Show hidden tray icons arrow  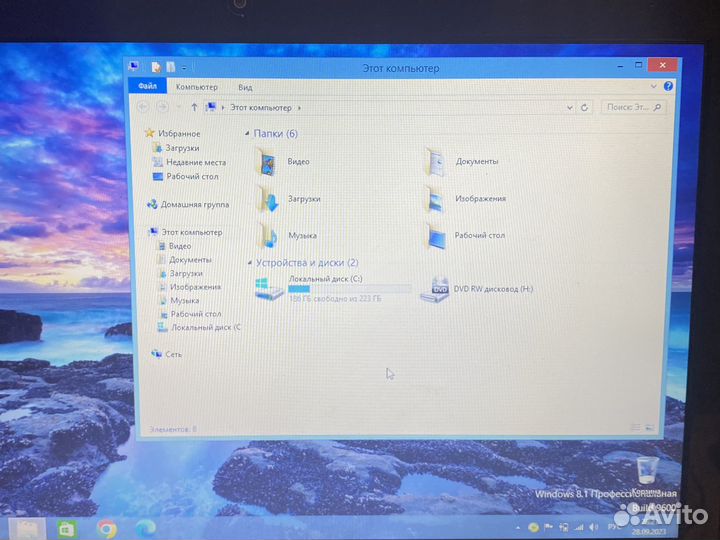[518, 528]
